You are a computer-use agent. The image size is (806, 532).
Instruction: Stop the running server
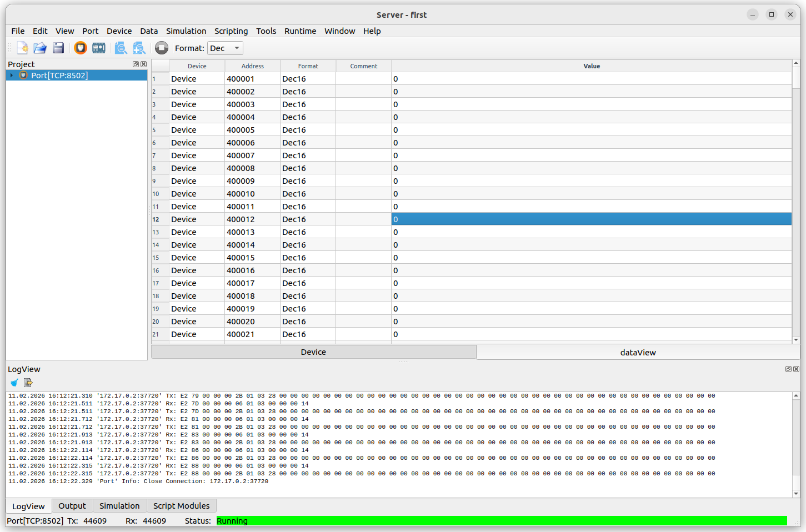click(x=161, y=48)
